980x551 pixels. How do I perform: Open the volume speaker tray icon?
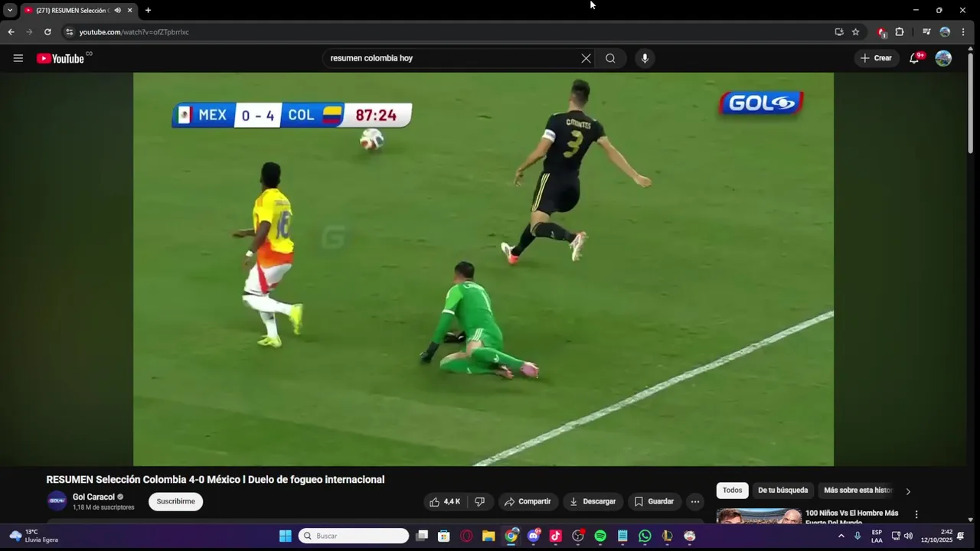[908, 536]
